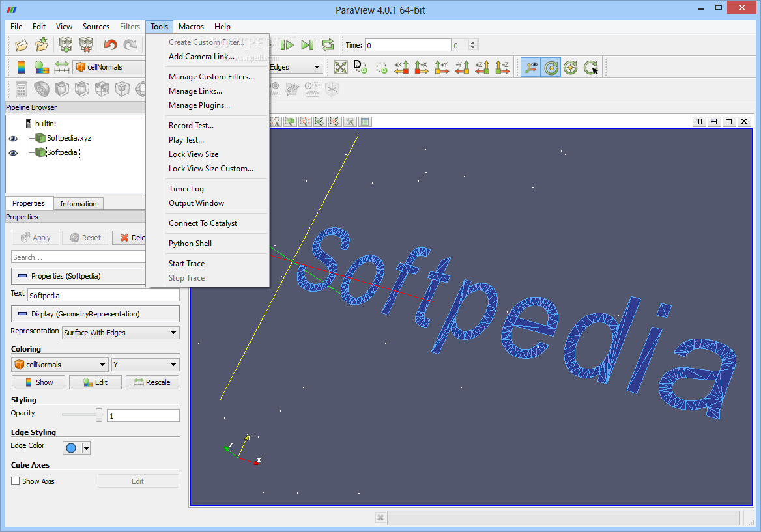Click the Contour filter icon
This screenshot has height=532, width=761.
tap(41, 89)
